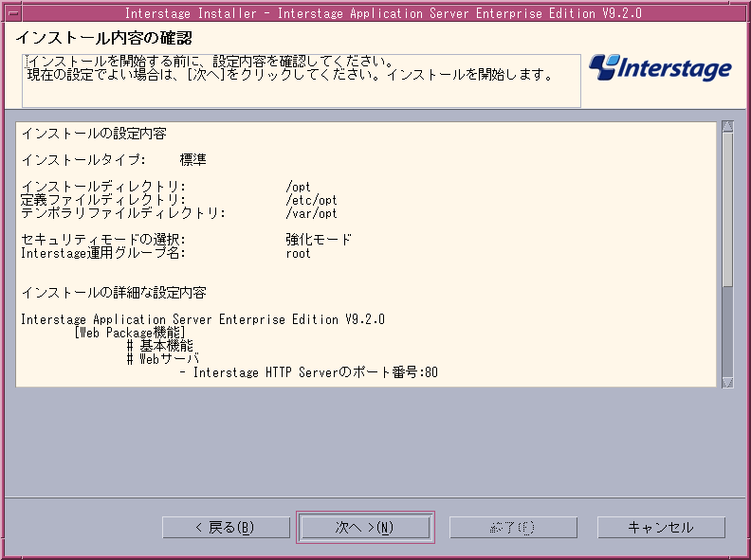Select the インストールタイプ: 標準 line
Viewport: 751px width, 560px height.
coord(114,159)
